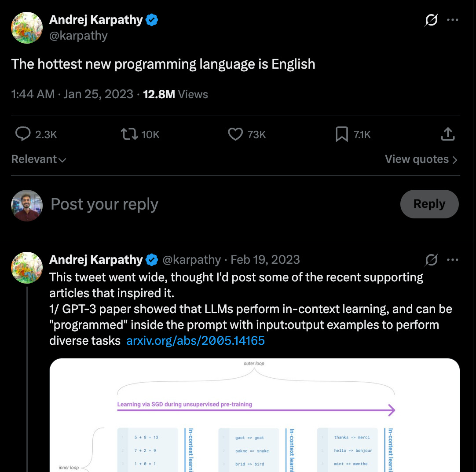This screenshot has width=476, height=472.
Task: Click the repost arrows icon
Action: point(130,134)
